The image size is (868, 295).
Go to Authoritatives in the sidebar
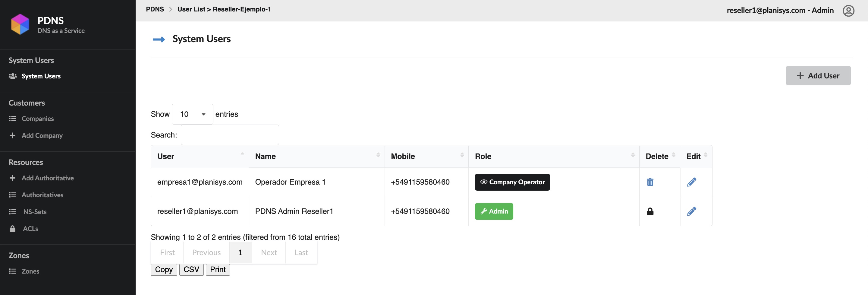[x=42, y=195]
